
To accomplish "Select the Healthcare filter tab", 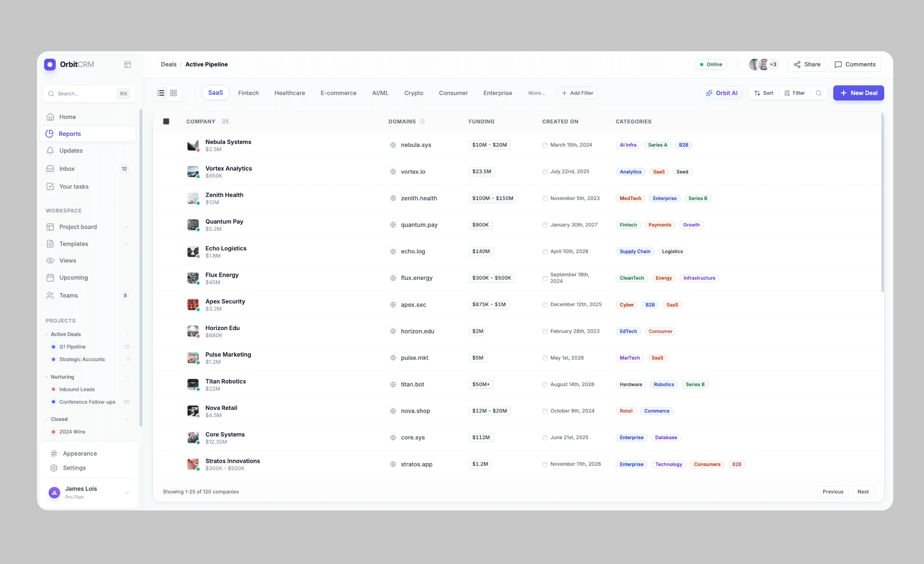I will [x=290, y=93].
